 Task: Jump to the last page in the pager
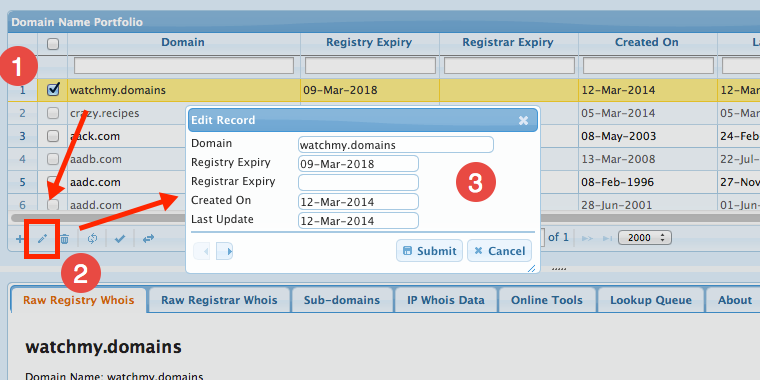coord(607,238)
